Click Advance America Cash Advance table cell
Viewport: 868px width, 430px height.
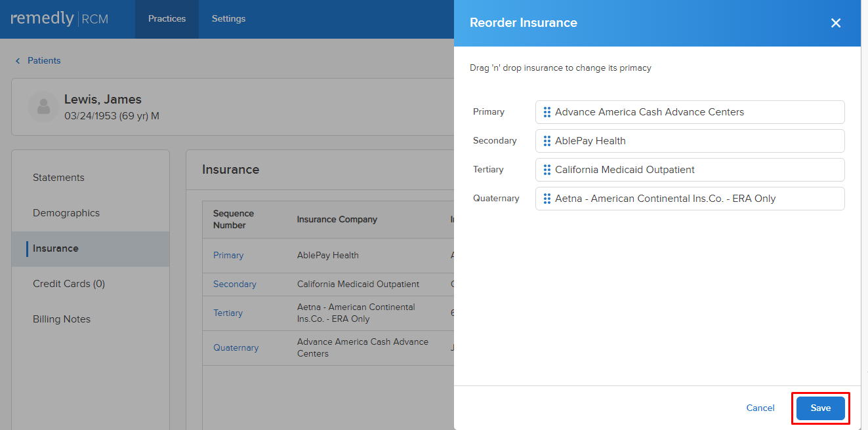pyautogui.click(x=363, y=348)
